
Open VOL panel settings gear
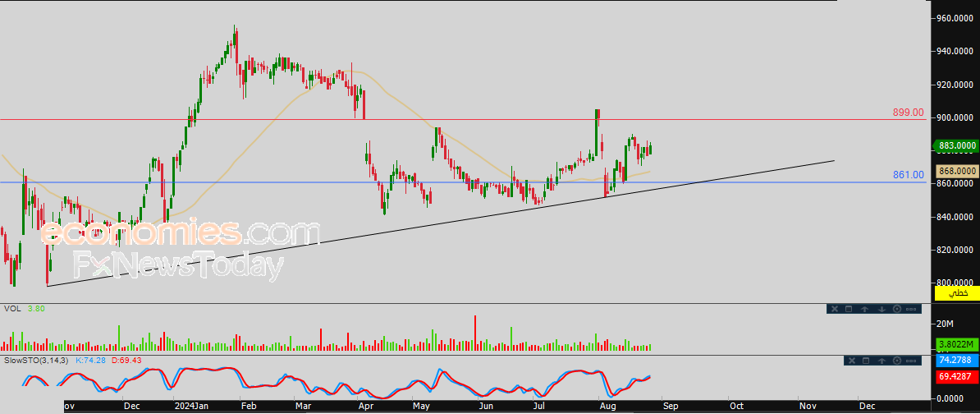coord(897,309)
